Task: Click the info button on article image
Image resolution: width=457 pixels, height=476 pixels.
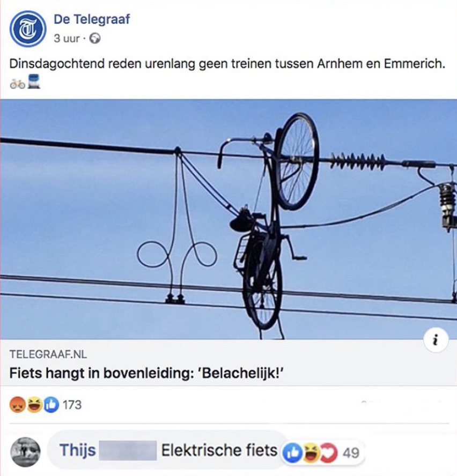Action: point(436,340)
